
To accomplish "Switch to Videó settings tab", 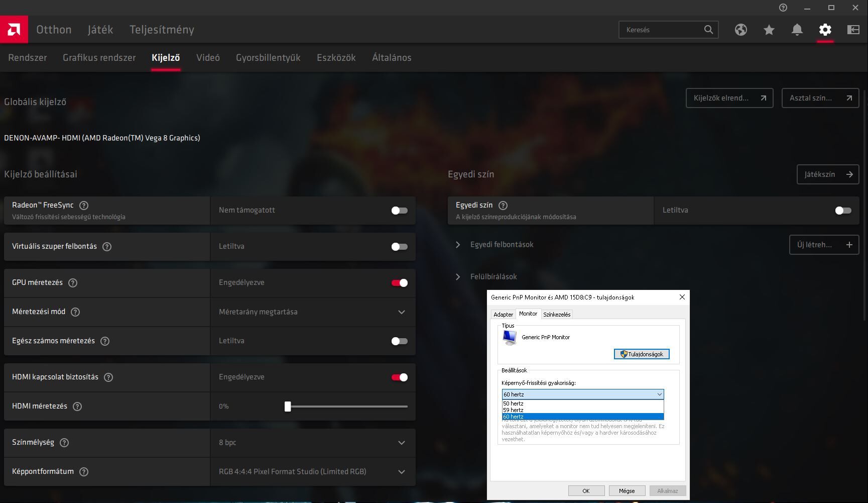I will [208, 58].
